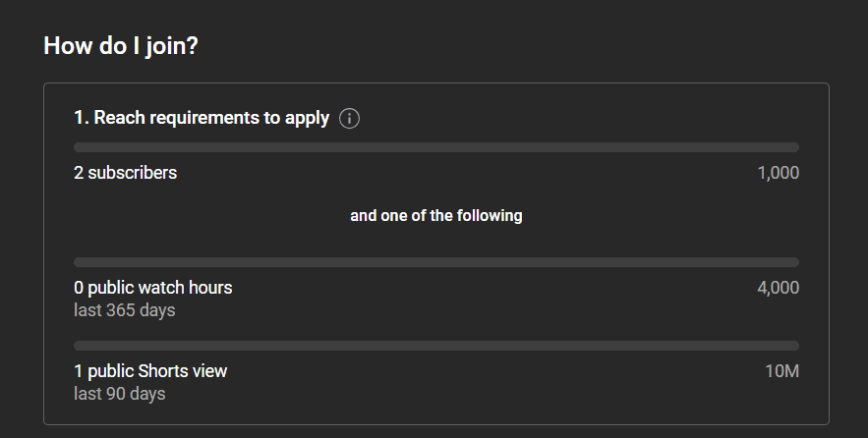Select the '2 subscribers' label
This screenshot has width=868, height=438.
tap(126, 173)
